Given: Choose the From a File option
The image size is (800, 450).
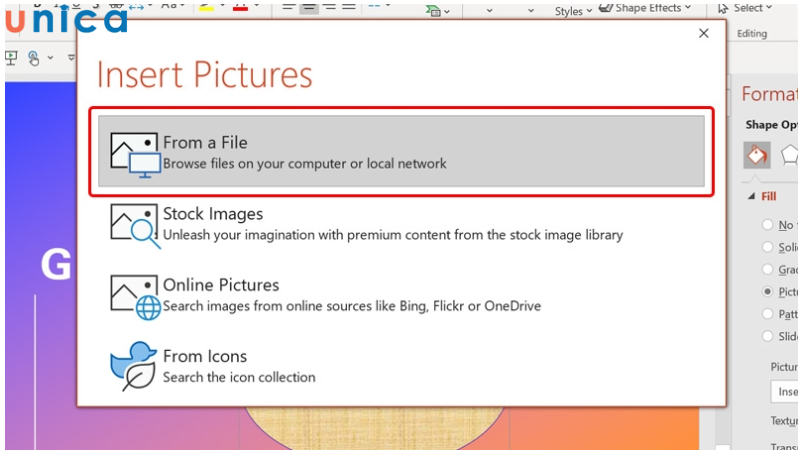Looking at the screenshot, I should click(x=401, y=151).
